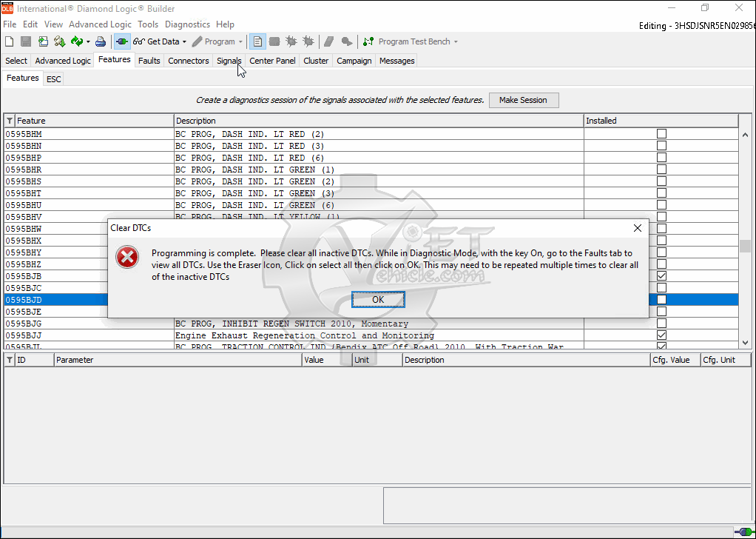Image resolution: width=756 pixels, height=539 pixels.
Task: Toggle Installed checkbox for 0595BHT
Action: (x=661, y=193)
